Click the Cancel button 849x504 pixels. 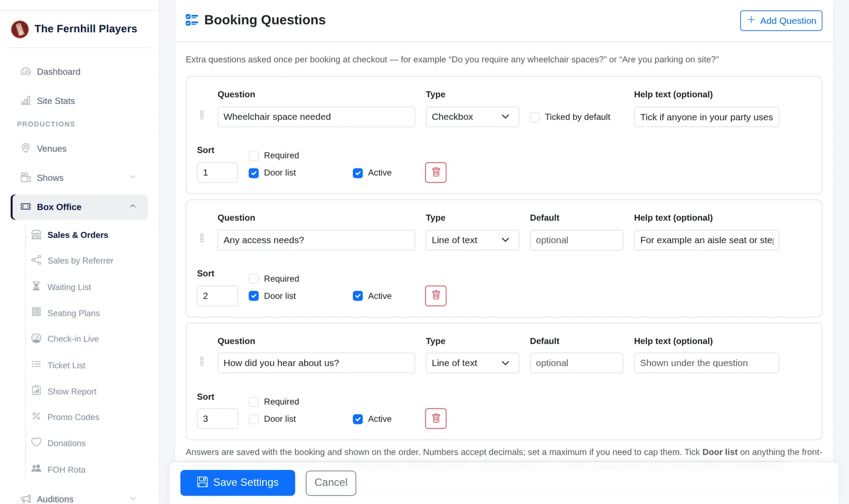[x=331, y=483]
